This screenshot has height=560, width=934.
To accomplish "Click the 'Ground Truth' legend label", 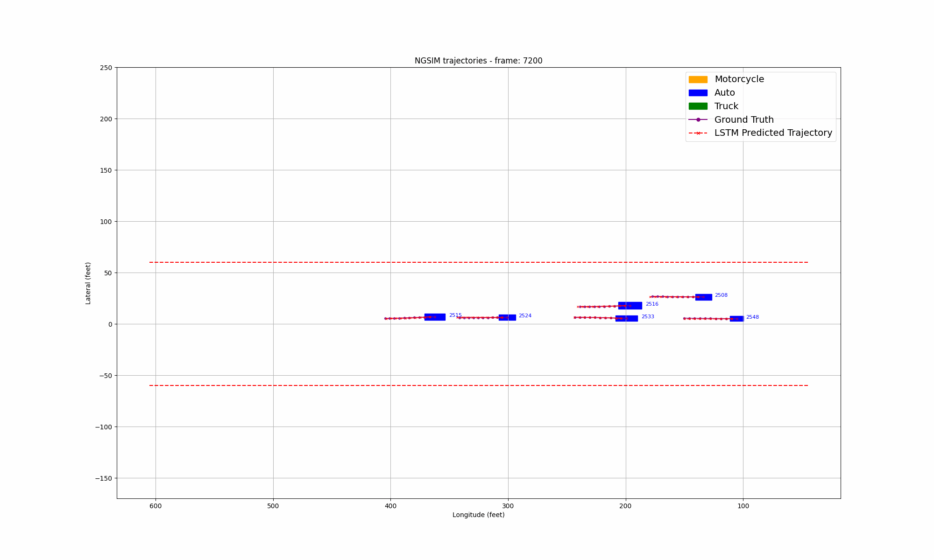I will click(x=744, y=119).
